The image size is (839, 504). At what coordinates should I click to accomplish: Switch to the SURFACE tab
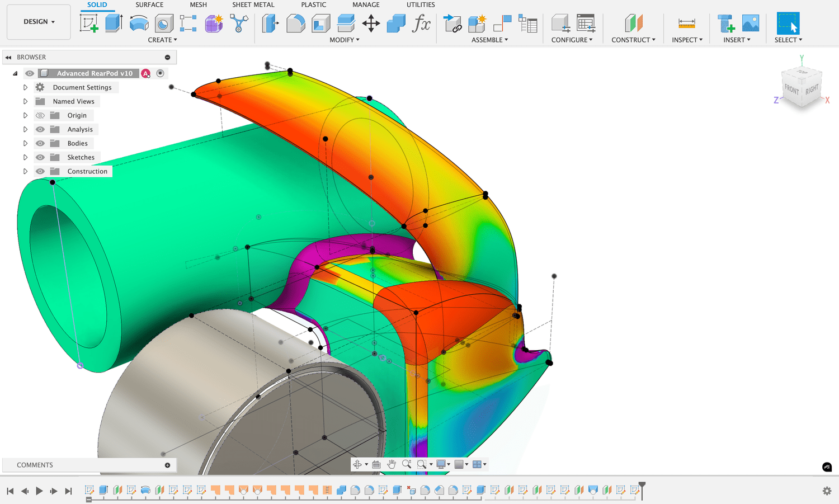click(149, 4)
